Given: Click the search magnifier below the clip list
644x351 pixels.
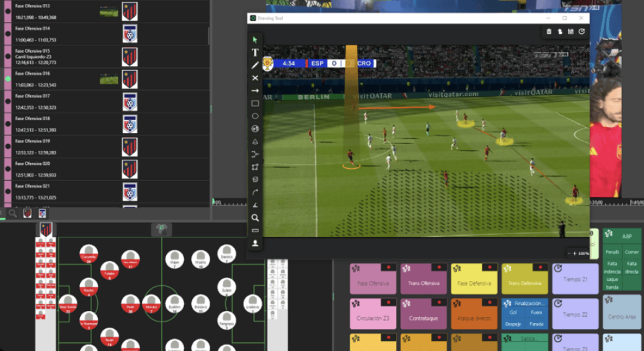Looking at the screenshot, I should [13, 214].
